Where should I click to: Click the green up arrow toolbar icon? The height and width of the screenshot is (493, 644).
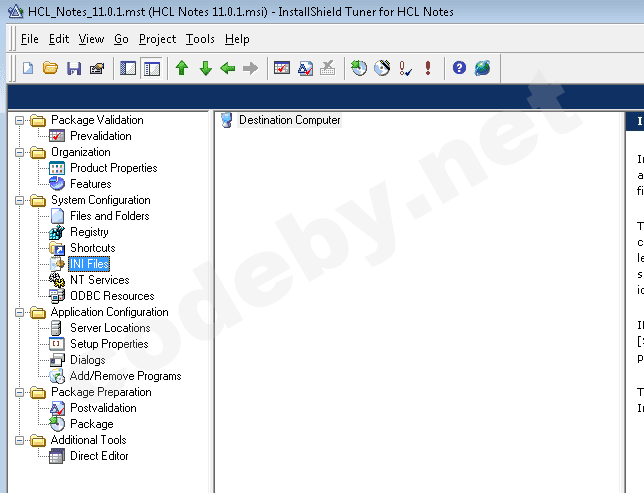(x=182, y=68)
